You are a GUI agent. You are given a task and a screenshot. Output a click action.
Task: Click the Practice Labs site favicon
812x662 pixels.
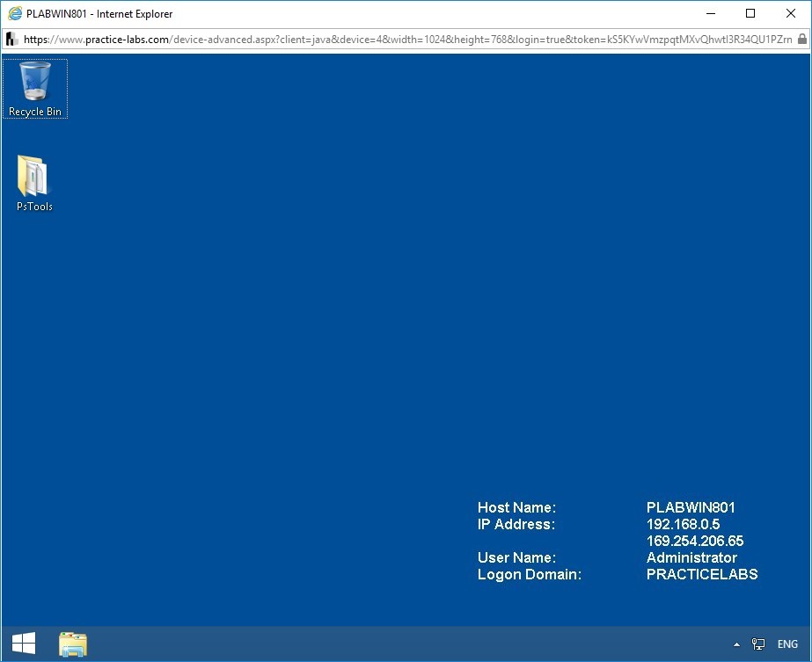[x=11, y=40]
